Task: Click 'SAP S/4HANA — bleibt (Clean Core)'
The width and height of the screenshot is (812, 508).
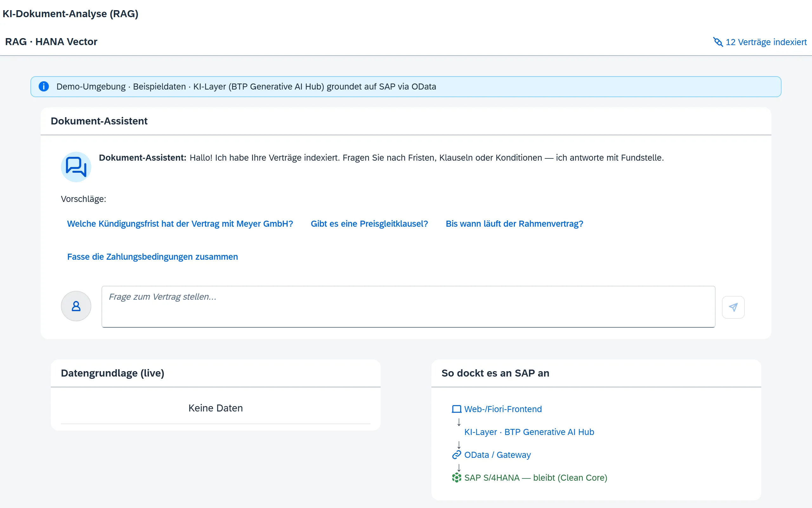Action: click(535, 478)
